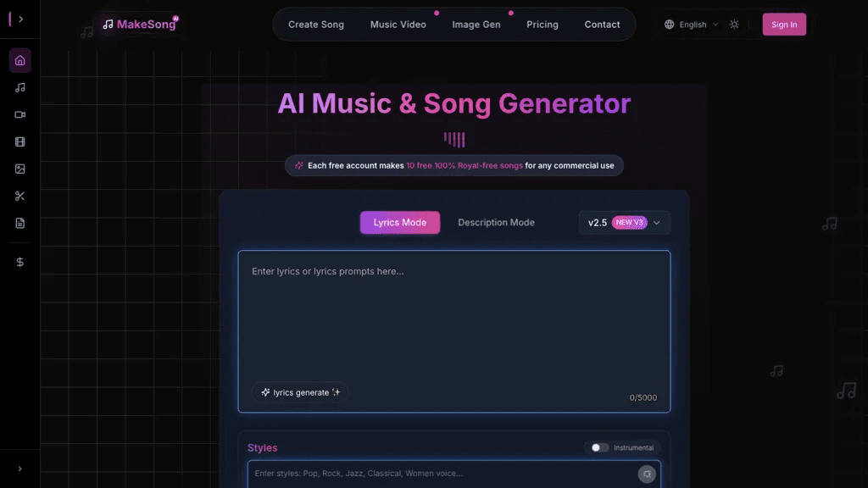Open the video camera sidebar icon
This screenshot has height=488, width=868.
20,114
